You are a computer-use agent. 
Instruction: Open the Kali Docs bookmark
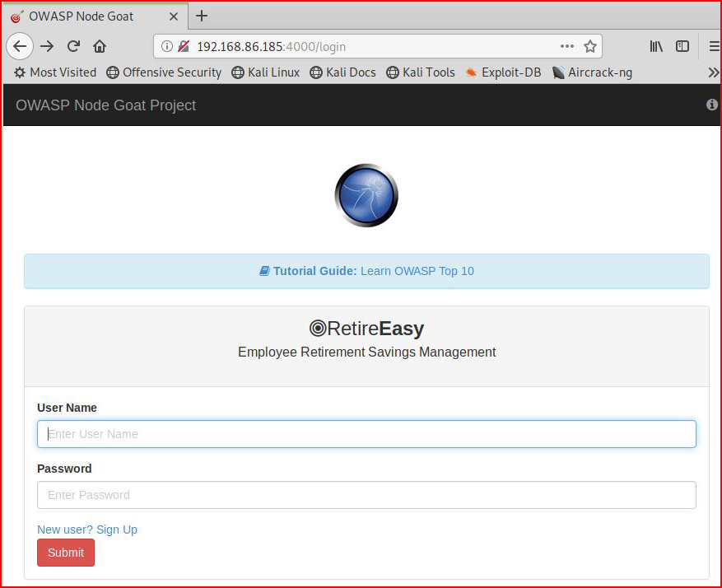click(342, 72)
